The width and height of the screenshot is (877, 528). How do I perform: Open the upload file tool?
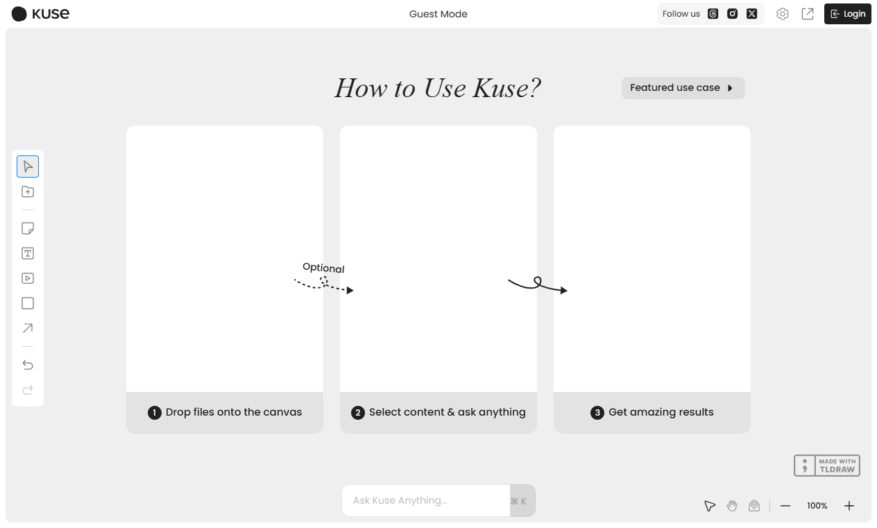pos(27,192)
